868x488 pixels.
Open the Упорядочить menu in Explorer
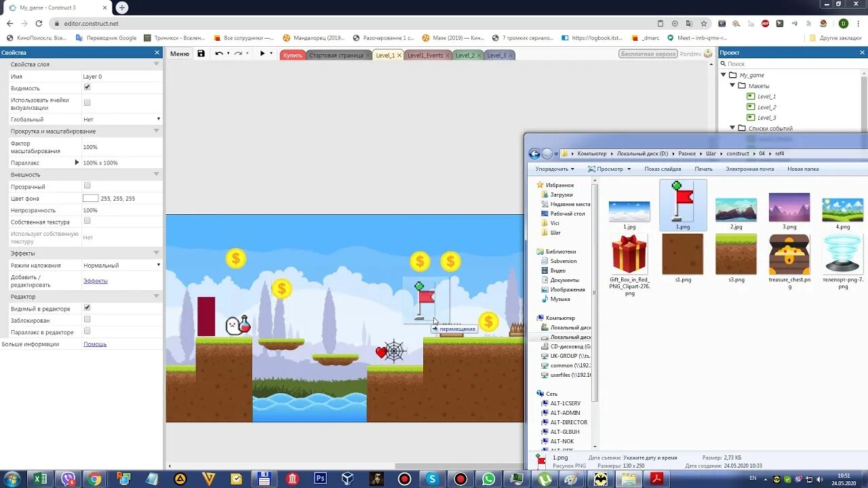coord(555,169)
